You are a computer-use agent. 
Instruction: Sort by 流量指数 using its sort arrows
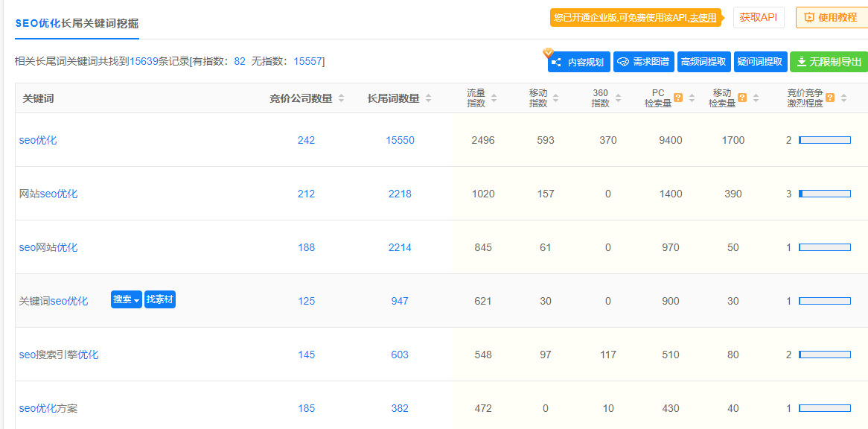tap(494, 98)
